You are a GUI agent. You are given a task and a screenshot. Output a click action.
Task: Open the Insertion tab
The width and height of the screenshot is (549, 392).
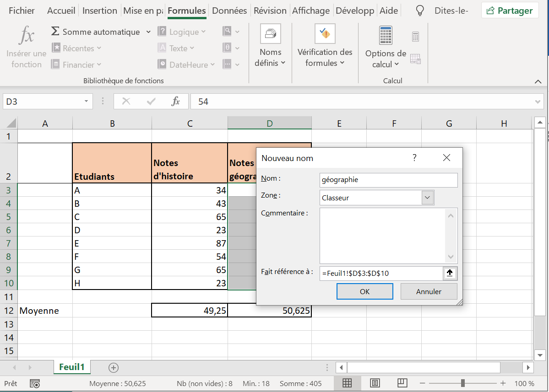coord(100,11)
